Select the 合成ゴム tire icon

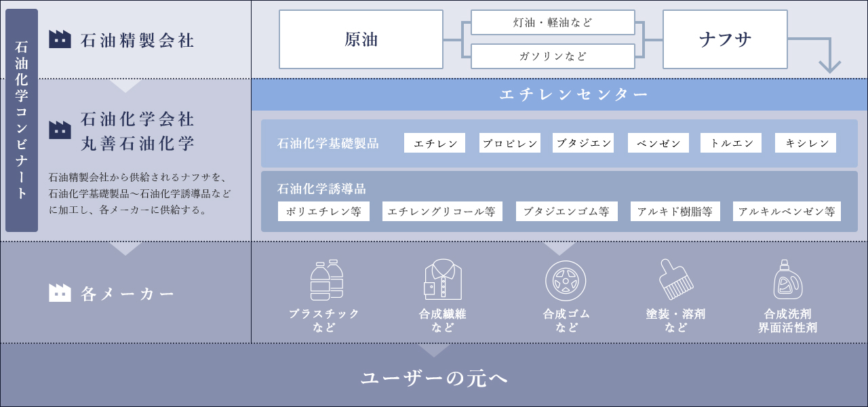(565, 280)
